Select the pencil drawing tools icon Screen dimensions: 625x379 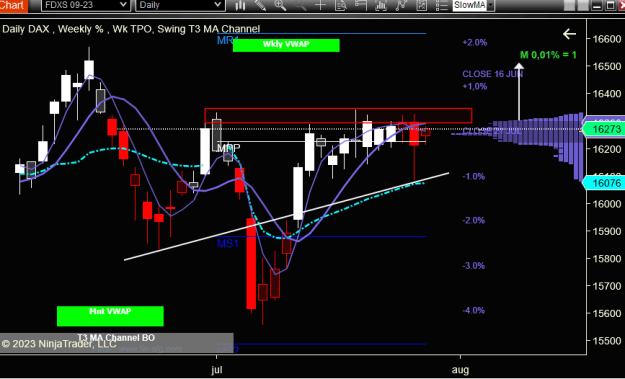(x=260, y=5)
